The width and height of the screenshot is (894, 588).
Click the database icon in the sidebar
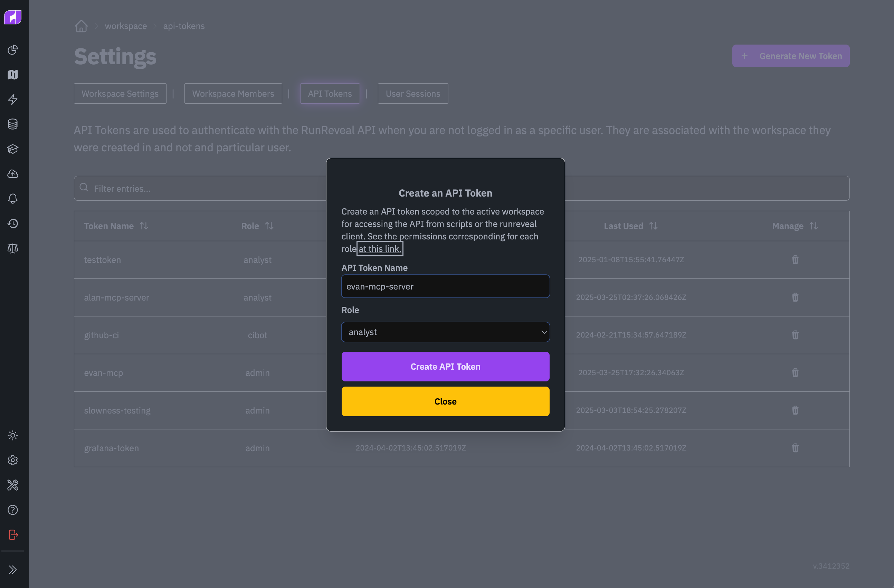pos(13,124)
